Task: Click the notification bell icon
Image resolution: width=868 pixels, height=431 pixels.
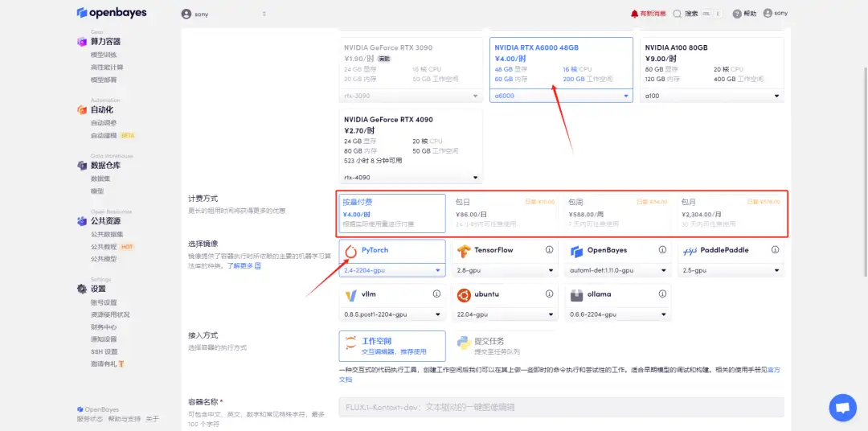Action: pyautogui.click(x=634, y=14)
